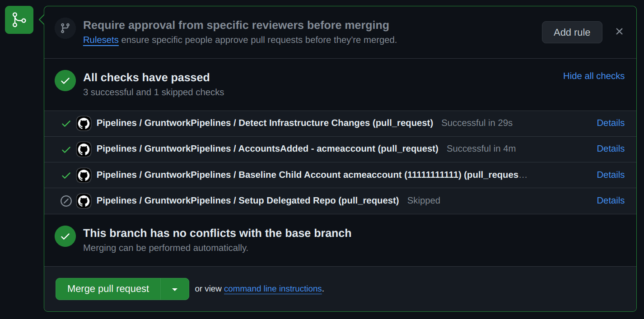Click GitHub logo for AccountsAdded check
This screenshot has height=319, width=644.
pyautogui.click(x=84, y=149)
